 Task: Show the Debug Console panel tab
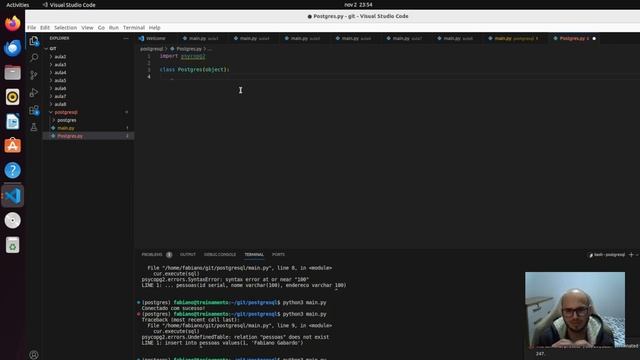pos(220,255)
